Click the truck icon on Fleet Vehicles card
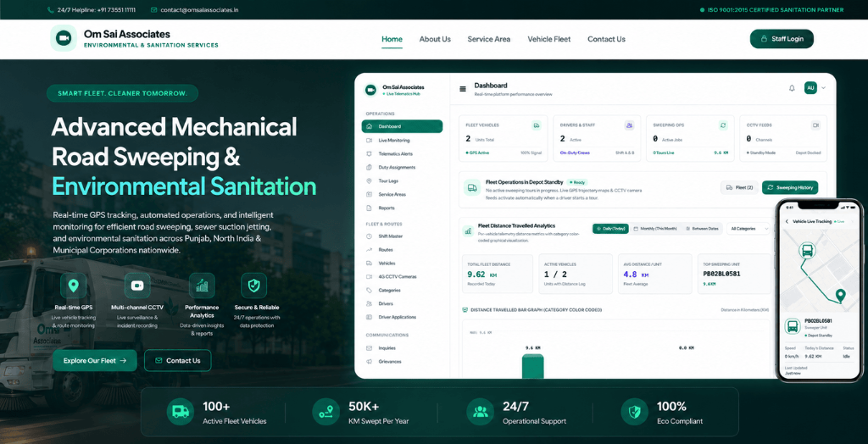 coord(536,125)
